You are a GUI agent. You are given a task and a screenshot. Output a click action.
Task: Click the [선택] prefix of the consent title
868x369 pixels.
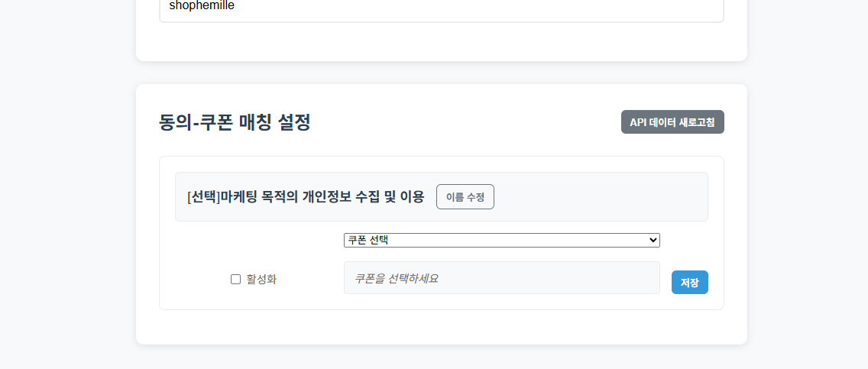[x=203, y=197]
